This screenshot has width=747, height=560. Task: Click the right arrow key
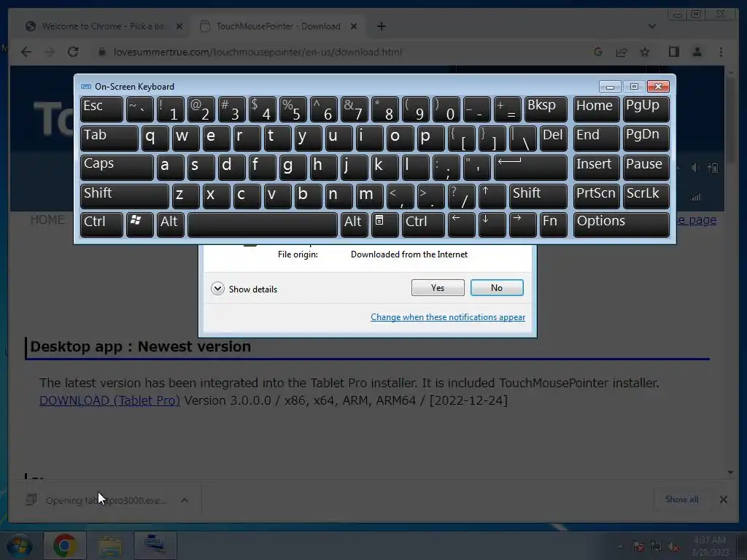point(522,225)
